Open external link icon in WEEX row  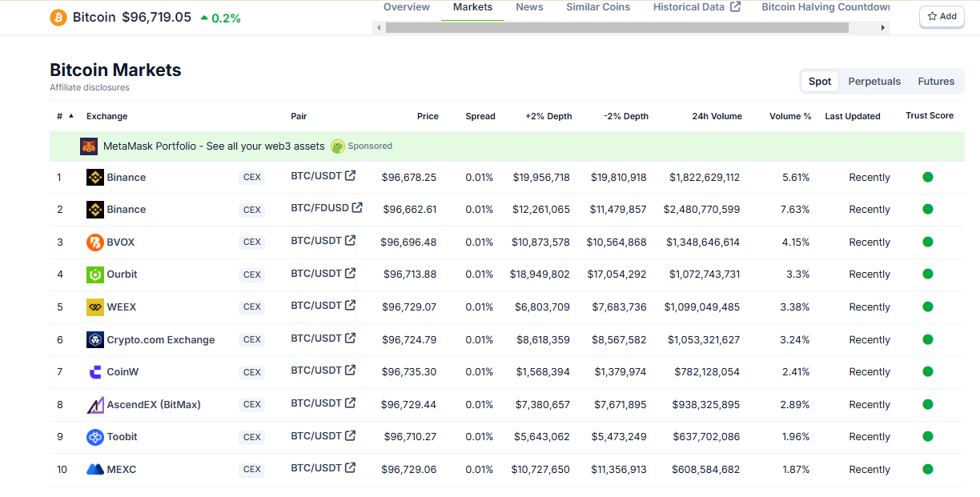[x=350, y=305]
